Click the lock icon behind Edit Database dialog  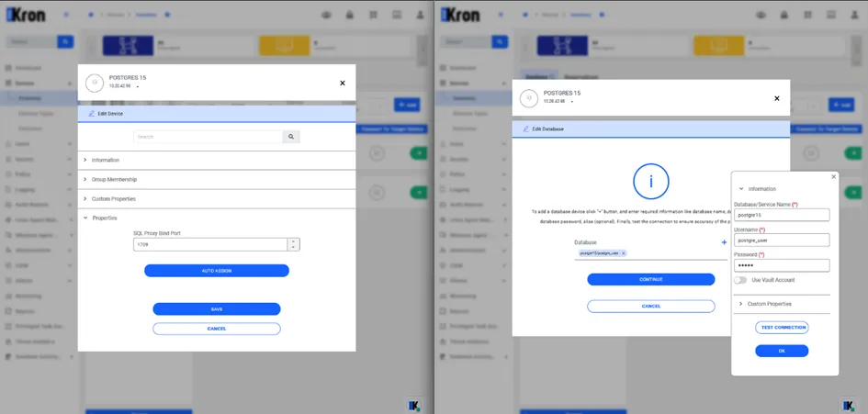[x=784, y=16]
